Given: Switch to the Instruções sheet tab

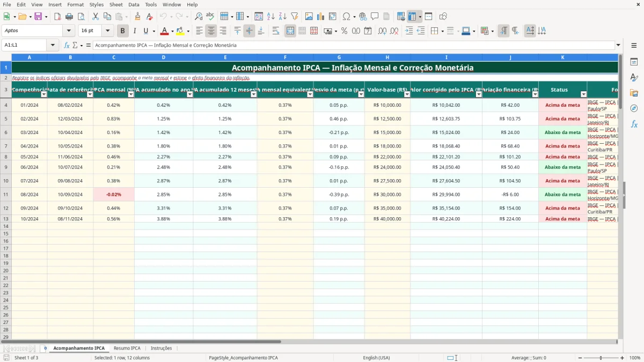Looking at the screenshot, I should pyautogui.click(x=162, y=348).
